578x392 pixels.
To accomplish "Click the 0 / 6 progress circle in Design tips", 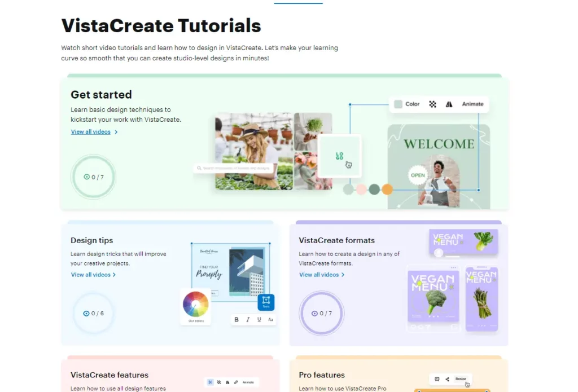I will [93, 313].
